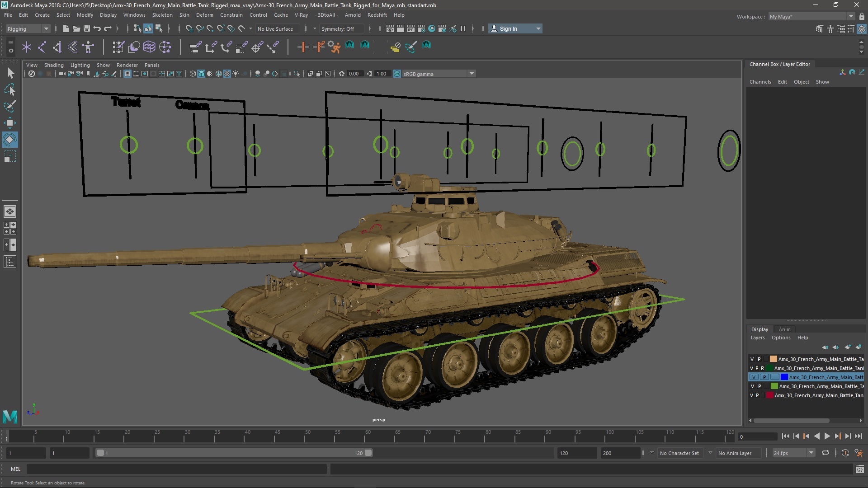Viewport: 868px width, 488px height.
Task: Open the HumanIK running figure shelf icon
Action: click(334, 47)
